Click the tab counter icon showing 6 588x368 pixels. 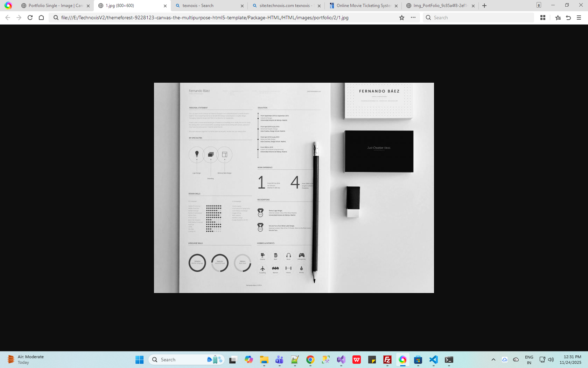(x=539, y=5)
